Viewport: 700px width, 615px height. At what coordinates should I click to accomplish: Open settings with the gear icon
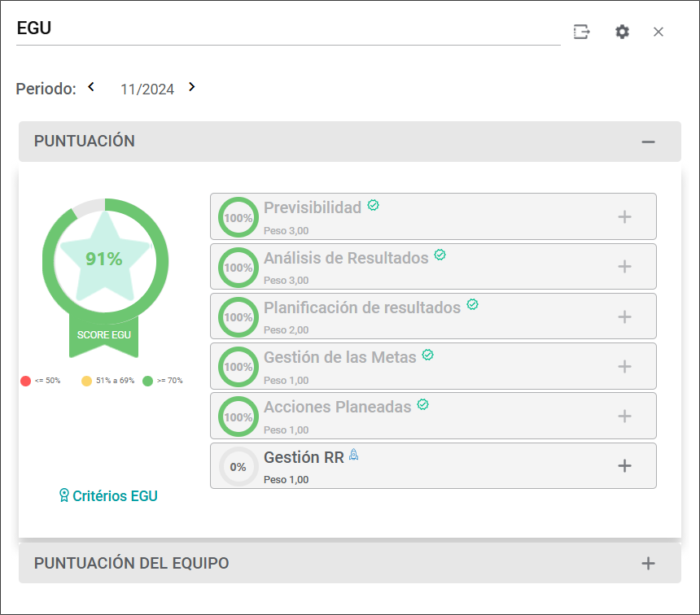622,32
